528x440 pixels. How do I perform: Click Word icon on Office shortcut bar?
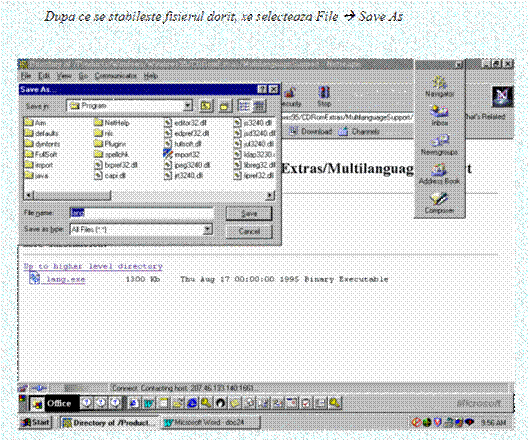pyautogui.click(x=148, y=403)
